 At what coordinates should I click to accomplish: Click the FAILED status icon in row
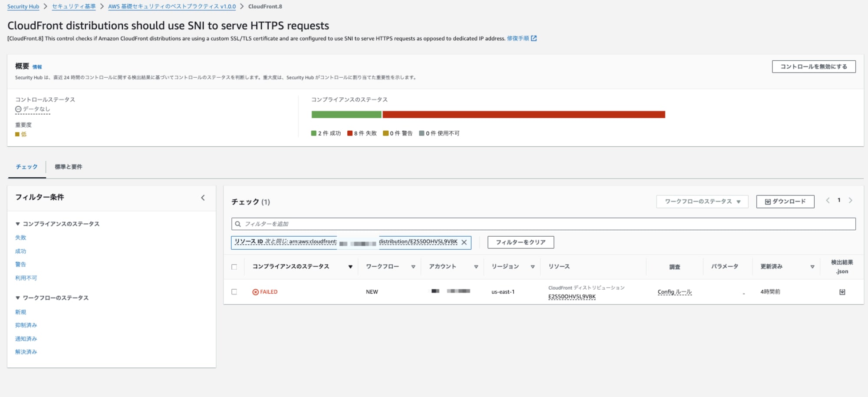(256, 292)
